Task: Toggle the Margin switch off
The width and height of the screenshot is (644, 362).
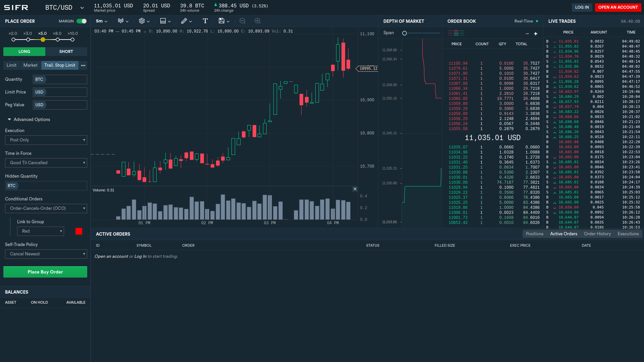Action: (82, 21)
